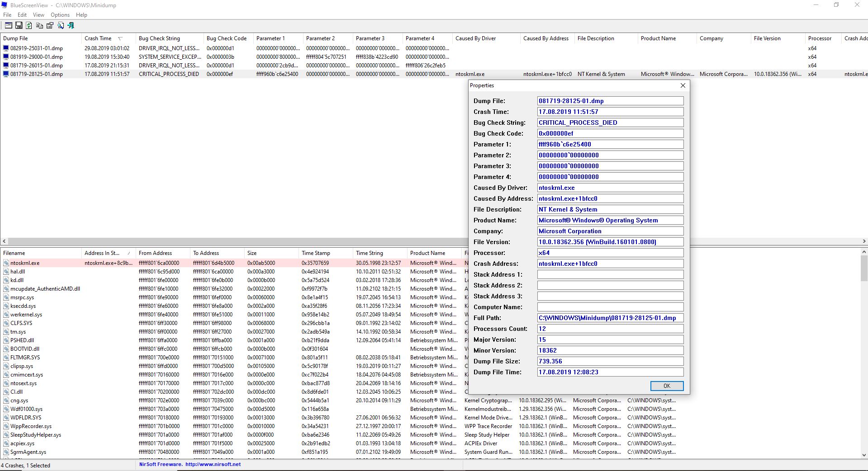
Task: Sort by the Dump File column header
Action: [41, 38]
